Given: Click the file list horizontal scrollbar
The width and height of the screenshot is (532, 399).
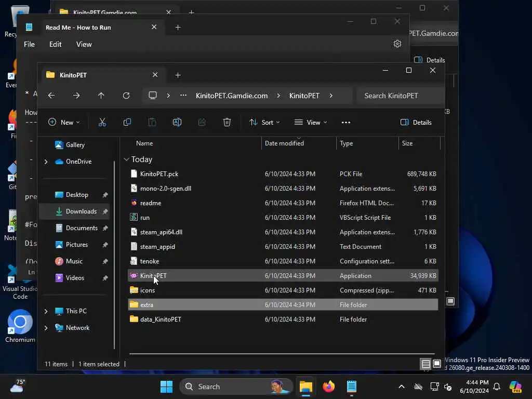Looking at the screenshot, I should pyautogui.click(x=282, y=354).
